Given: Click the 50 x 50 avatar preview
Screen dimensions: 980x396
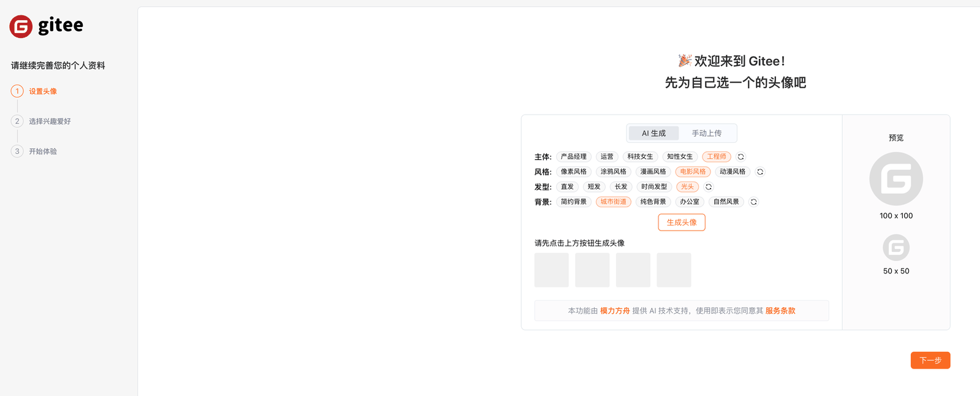Looking at the screenshot, I should [x=896, y=248].
